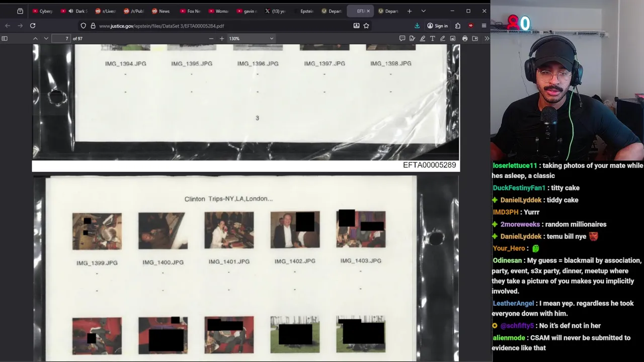Click username alienmode in chat

509,338
